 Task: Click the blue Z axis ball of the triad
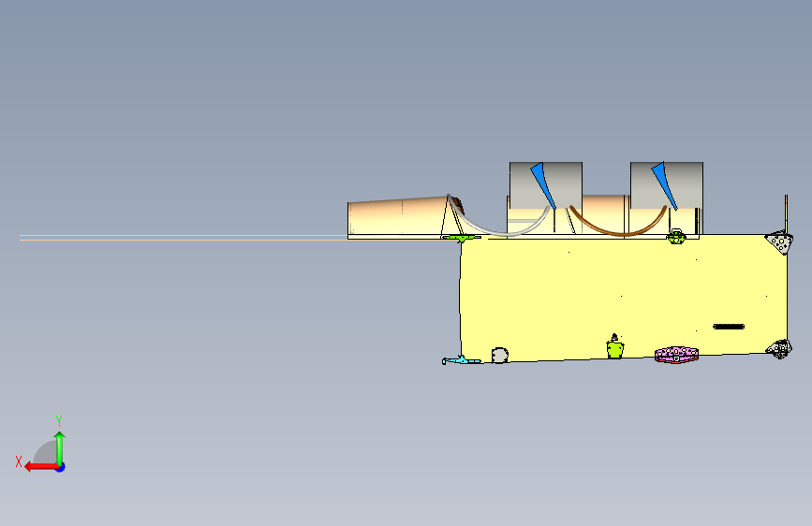(61, 467)
